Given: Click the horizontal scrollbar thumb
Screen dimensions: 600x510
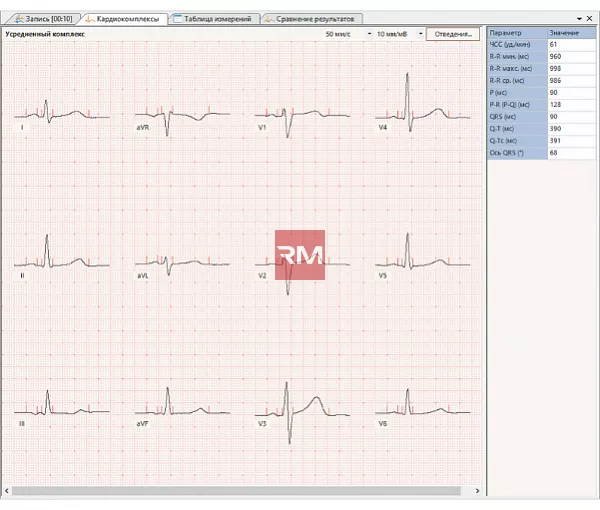Looking at the screenshot, I should [x=236, y=491].
